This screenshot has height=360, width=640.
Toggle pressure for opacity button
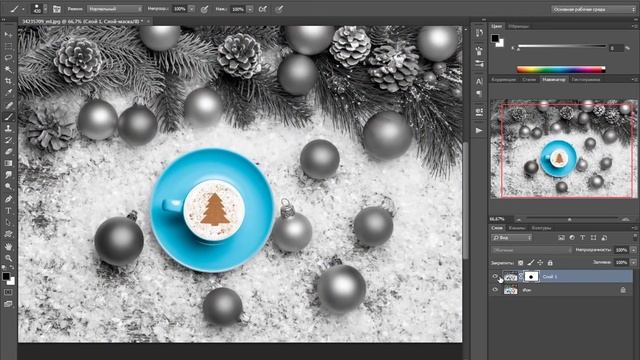204,9
